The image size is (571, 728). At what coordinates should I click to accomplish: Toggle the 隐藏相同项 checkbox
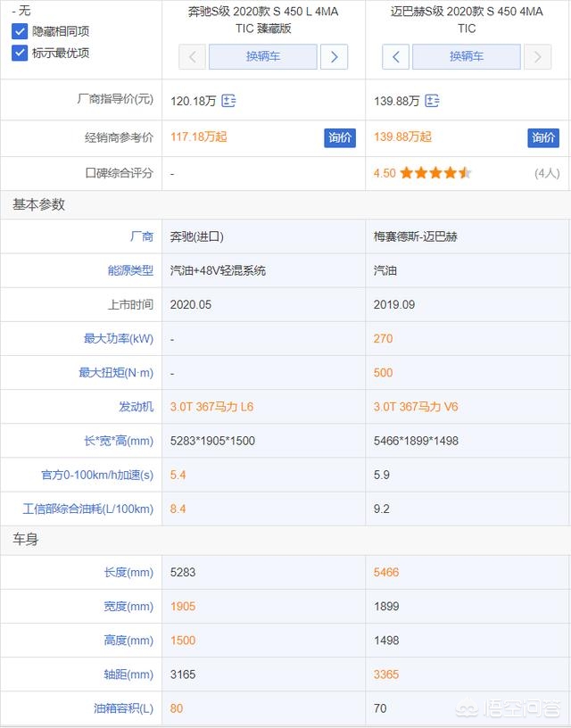point(20,31)
